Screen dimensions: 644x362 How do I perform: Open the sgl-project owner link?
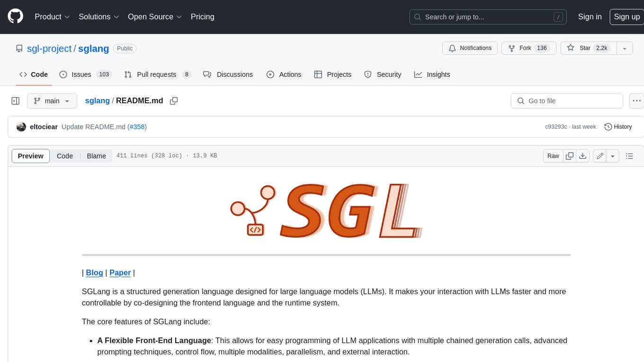tap(49, 48)
